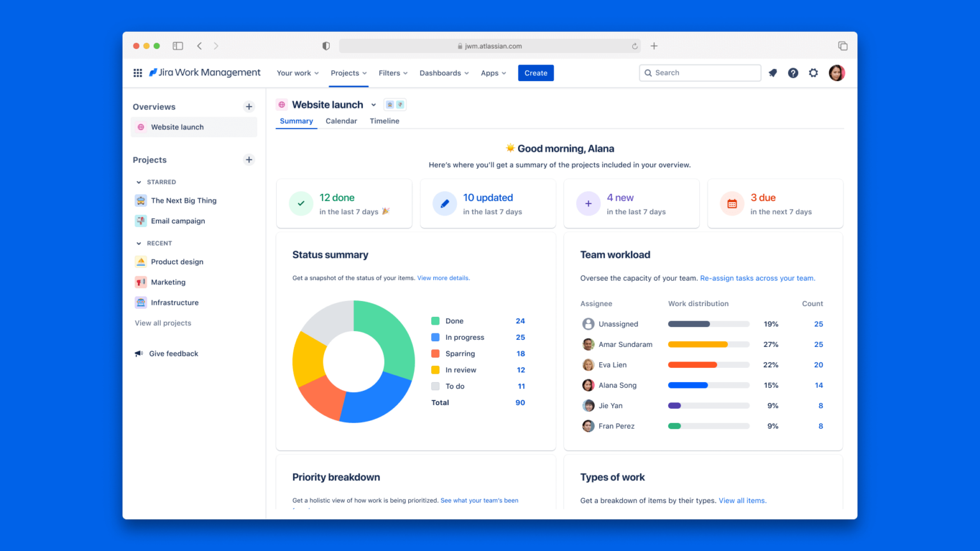Select the Website launch project icon in sidebar
This screenshot has height=551, width=980.
pos(140,127)
